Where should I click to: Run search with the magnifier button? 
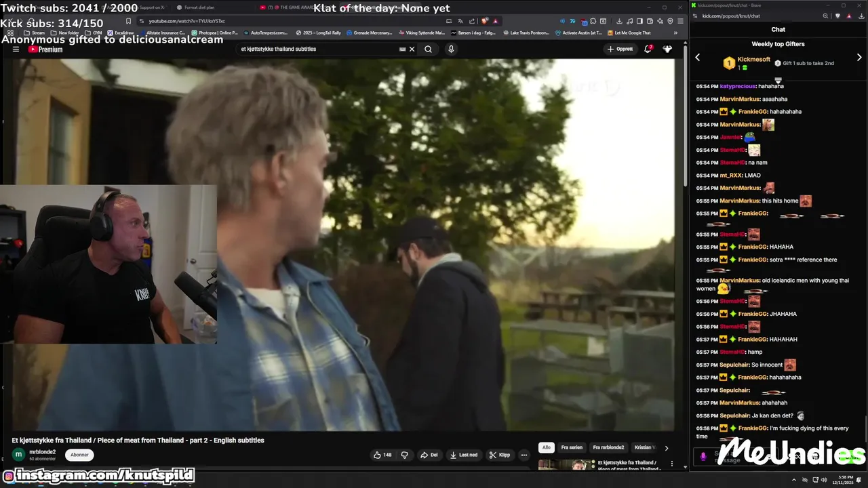428,49
